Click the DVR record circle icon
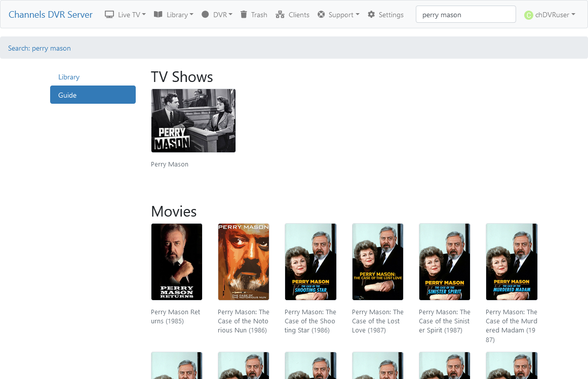 coord(205,15)
